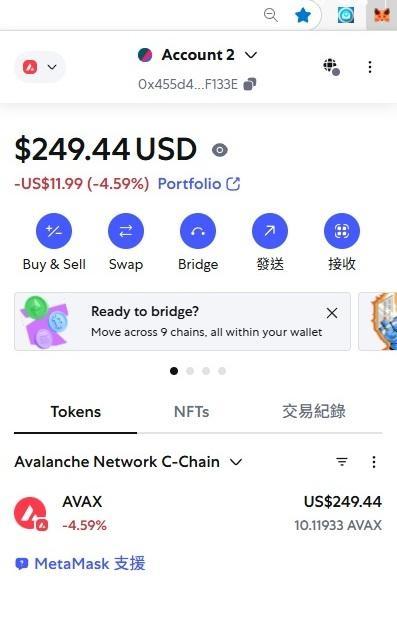Copy address 0x455d4...F133E to clipboard

click(x=250, y=84)
